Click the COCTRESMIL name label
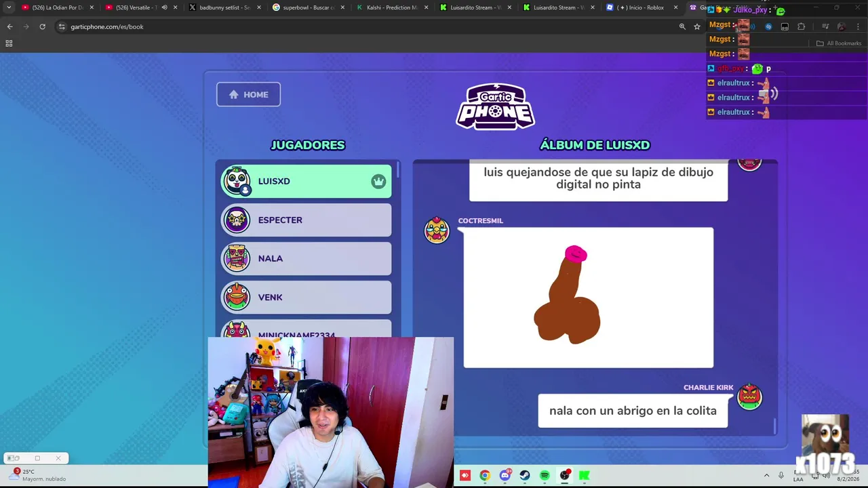The width and height of the screenshot is (868, 488). 480,220
